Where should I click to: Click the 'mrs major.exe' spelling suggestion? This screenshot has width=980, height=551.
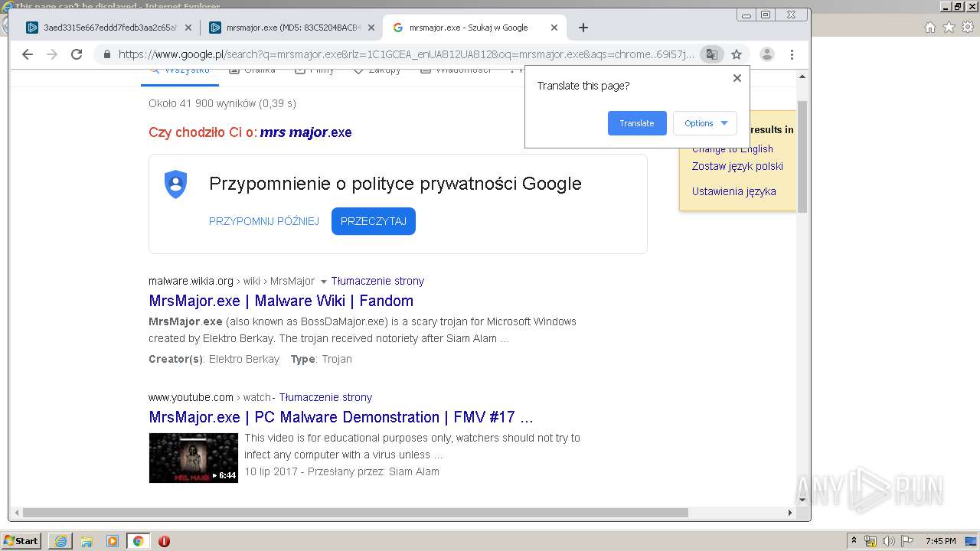click(305, 132)
